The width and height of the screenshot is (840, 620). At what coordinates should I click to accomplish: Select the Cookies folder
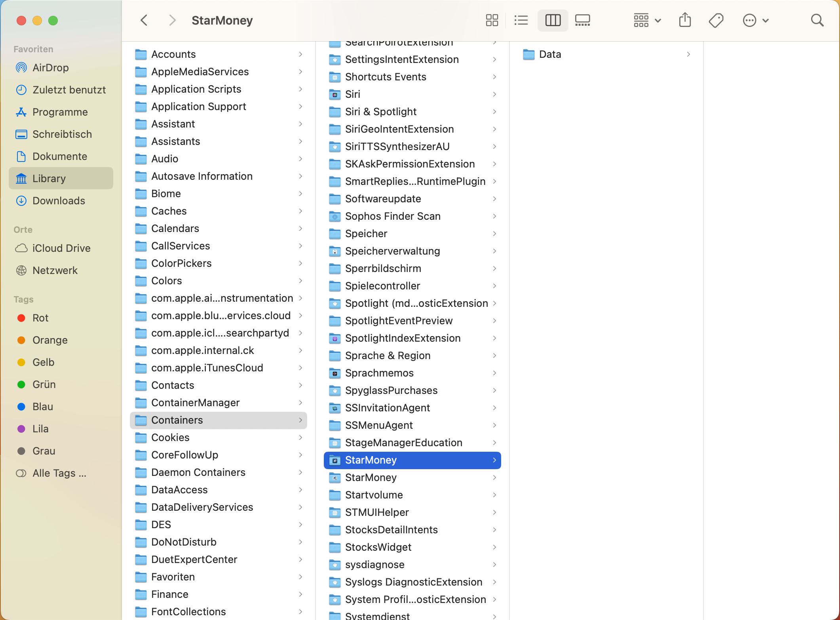pos(219,437)
